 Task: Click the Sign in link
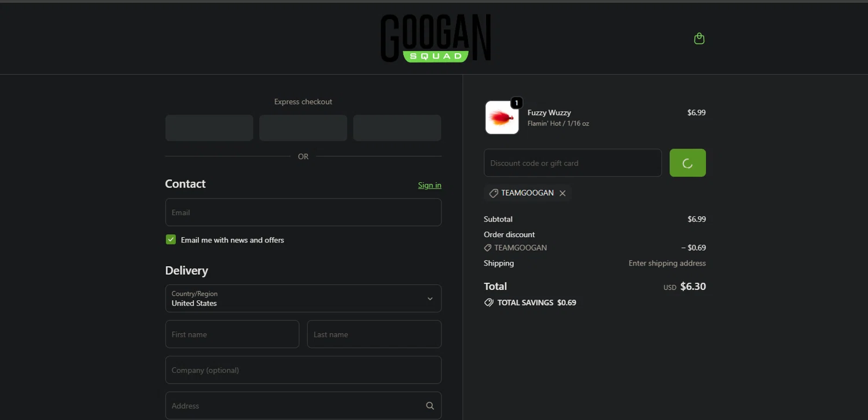429,185
